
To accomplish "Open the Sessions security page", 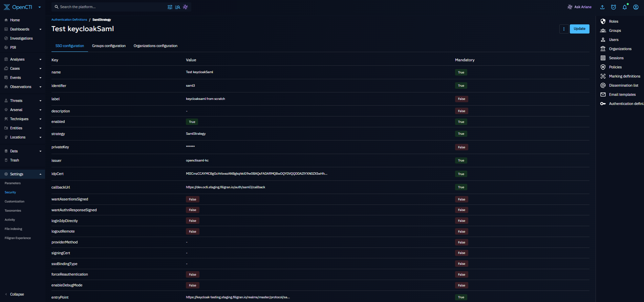I will pos(616,58).
